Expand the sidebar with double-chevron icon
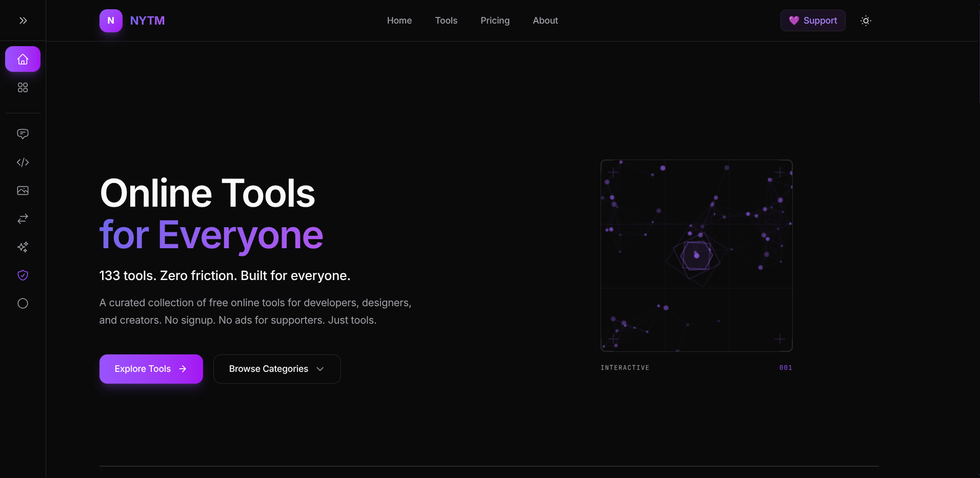980x478 pixels. click(x=23, y=21)
